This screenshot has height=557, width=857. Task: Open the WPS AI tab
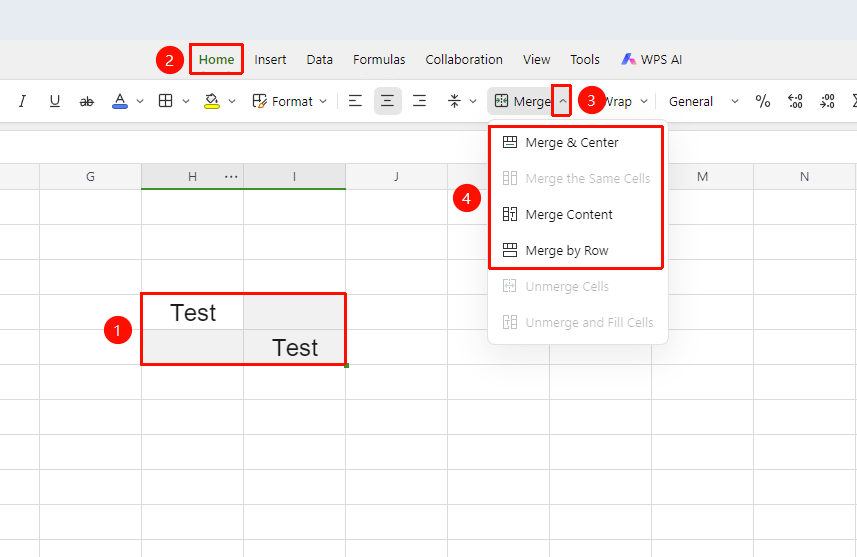(651, 60)
